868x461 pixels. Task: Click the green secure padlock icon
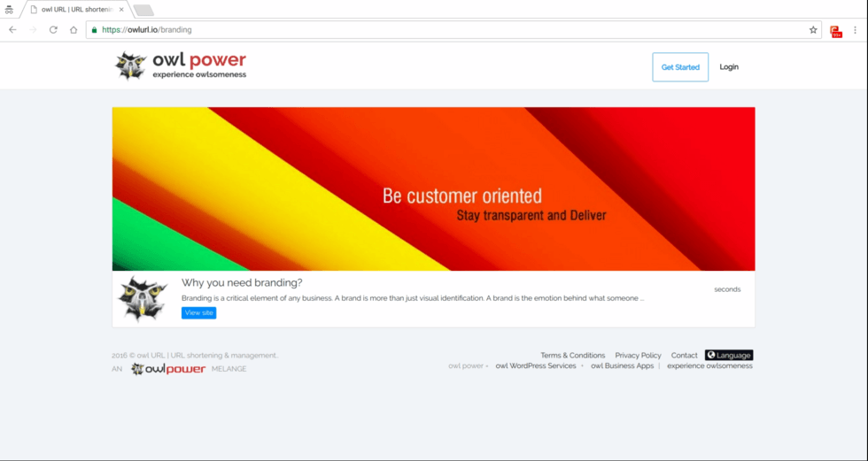[94, 30]
